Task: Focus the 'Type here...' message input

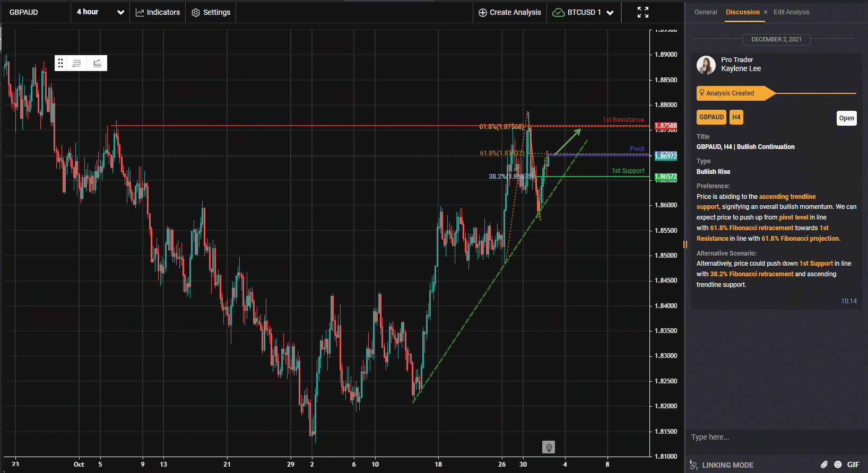Action: point(776,437)
